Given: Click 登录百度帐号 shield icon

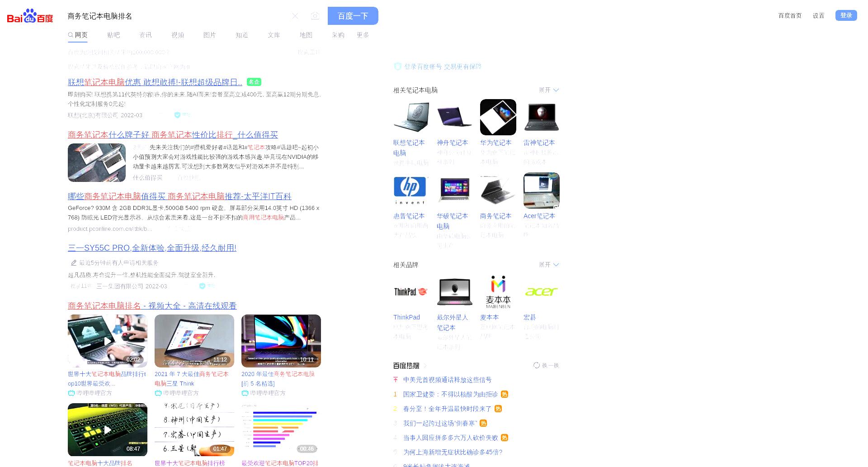Looking at the screenshot, I should tap(397, 67).
